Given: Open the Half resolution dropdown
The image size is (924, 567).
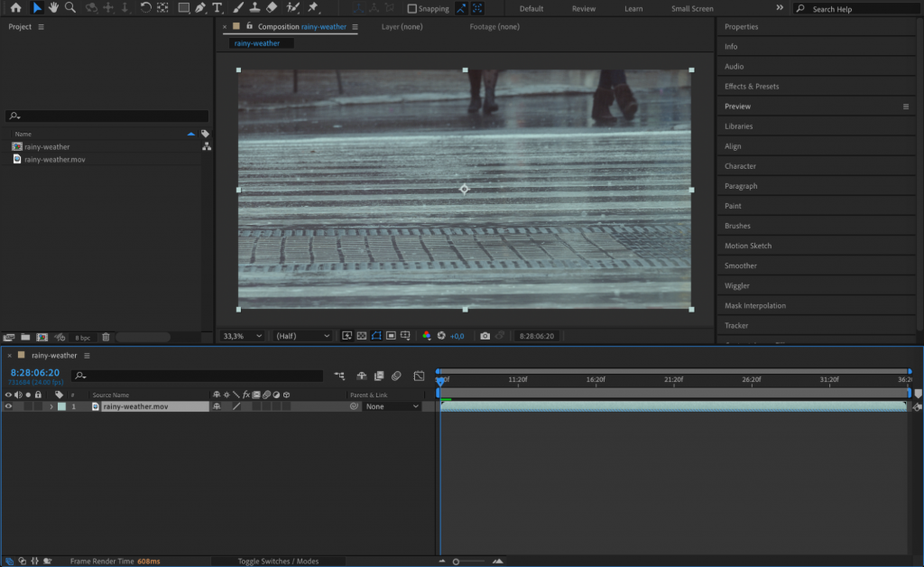Looking at the screenshot, I should tap(302, 335).
